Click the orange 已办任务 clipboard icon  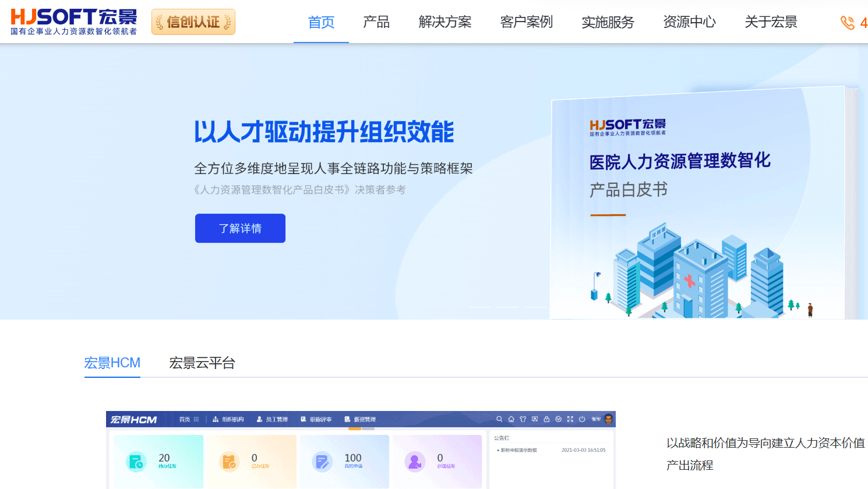pyautogui.click(x=230, y=462)
